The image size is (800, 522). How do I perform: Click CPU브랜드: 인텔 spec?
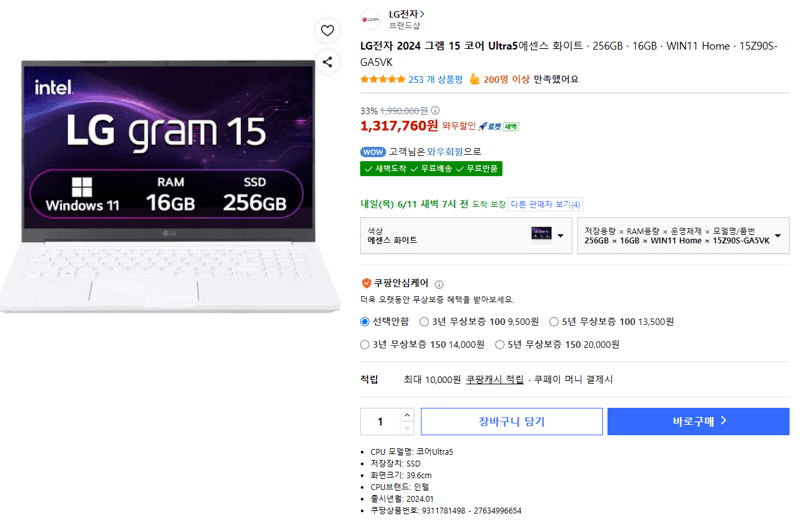(399, 487)
